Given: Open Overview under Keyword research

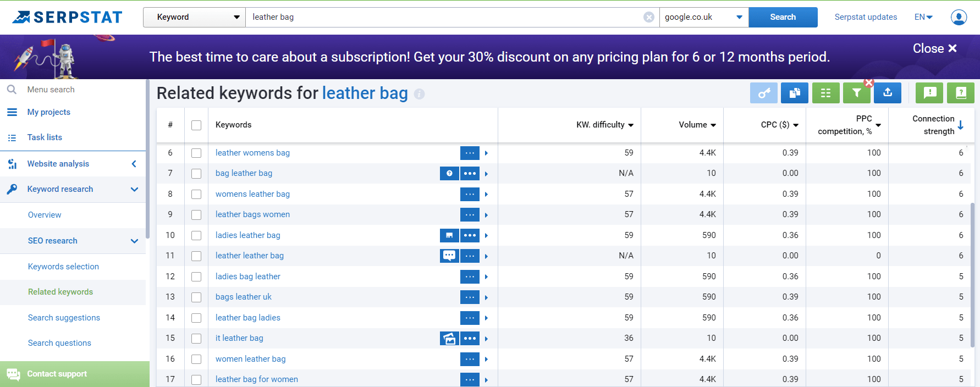Looking at the screenshot, I should coord(45,215).
